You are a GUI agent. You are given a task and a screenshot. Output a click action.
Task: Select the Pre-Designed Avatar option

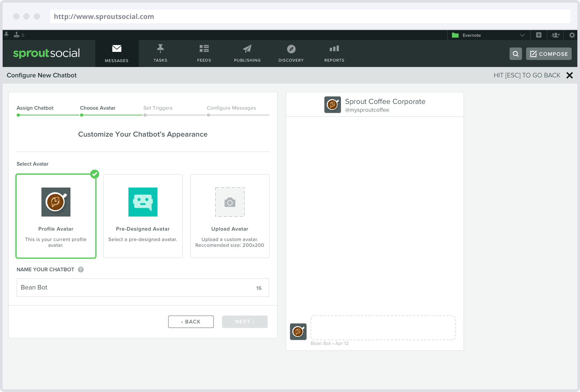tap(143, 216)
